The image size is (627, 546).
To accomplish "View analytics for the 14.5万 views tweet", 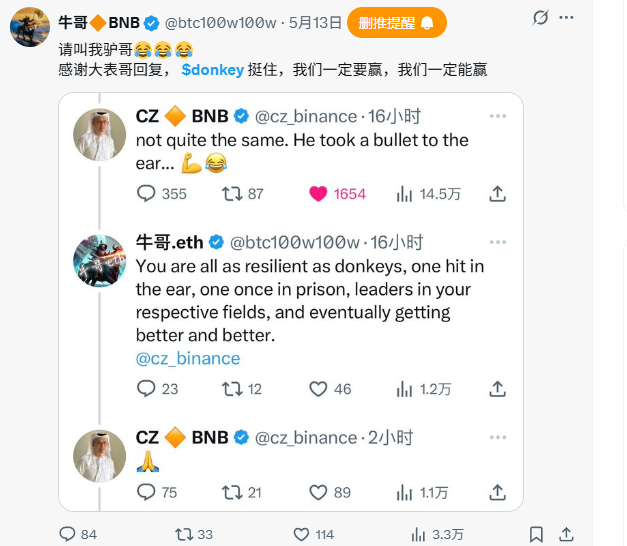I will (405, 193).
